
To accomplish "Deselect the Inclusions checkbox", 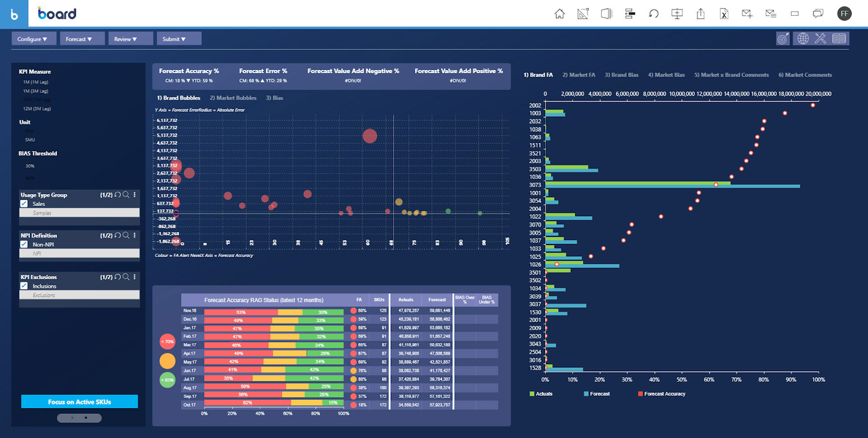I will tap(24, 286).
